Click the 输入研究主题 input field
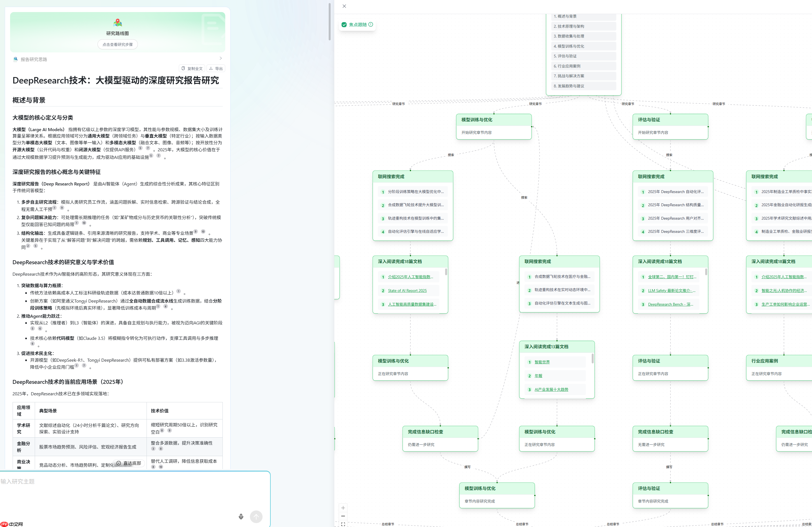Screen dimensions: 812x527 102,481
